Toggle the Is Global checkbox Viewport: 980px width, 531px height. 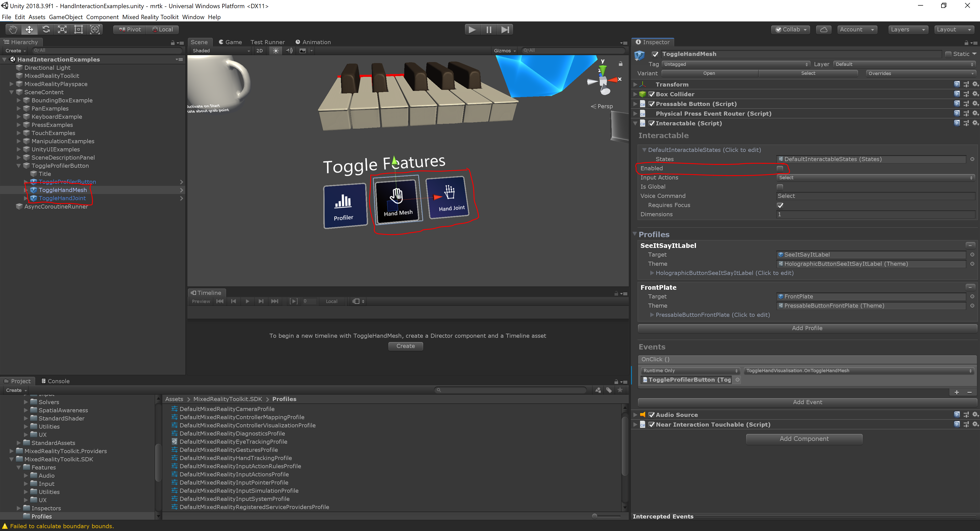[x=780, y=187]
